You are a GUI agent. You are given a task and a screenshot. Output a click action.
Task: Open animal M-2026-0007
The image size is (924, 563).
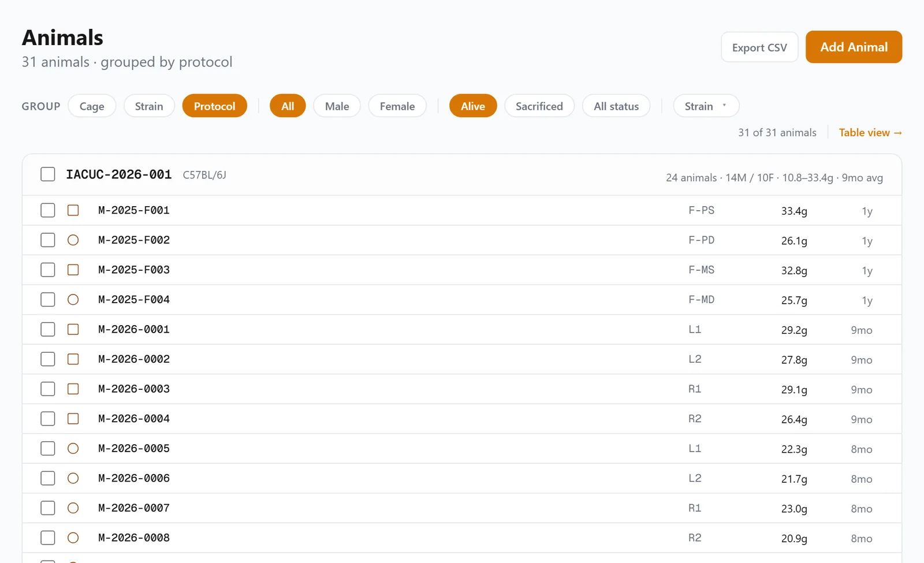click(134, 508)
